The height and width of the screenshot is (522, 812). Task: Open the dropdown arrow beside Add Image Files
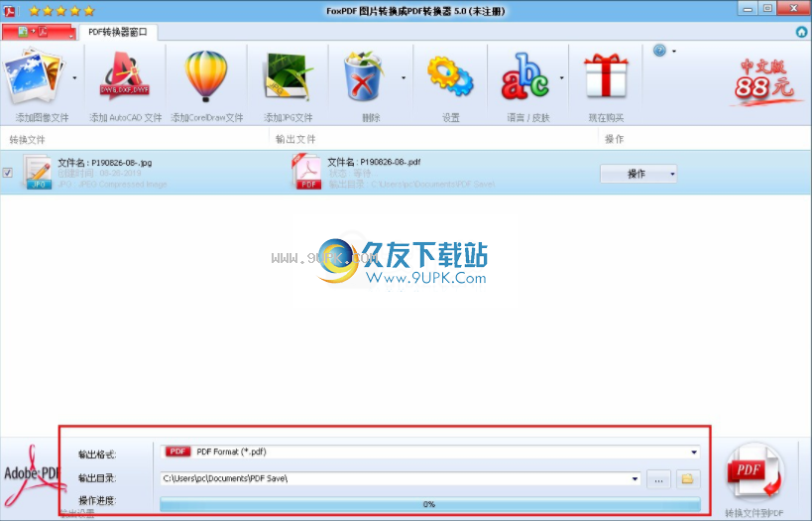pos(74,78)
